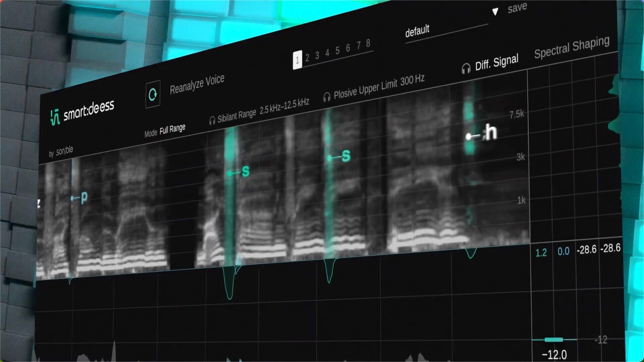This screenshot has width=644, height=362.
Task: Click the first -28.6 level readout
Action: click(x=587, y=250)
